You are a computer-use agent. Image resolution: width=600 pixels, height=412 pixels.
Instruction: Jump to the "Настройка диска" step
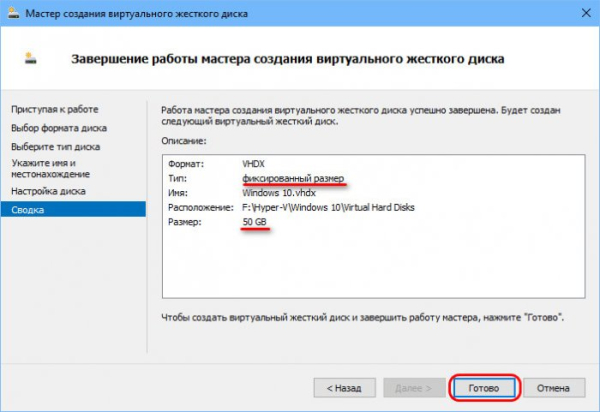click(48, 190)
